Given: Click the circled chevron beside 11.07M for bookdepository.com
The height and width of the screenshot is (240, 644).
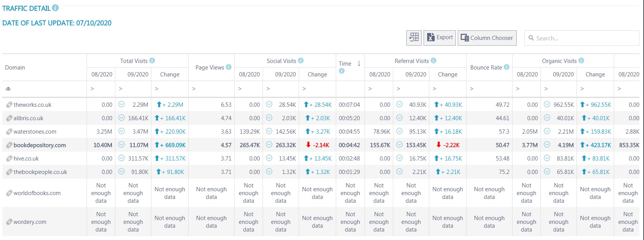Looking at the screenshot, I should click(x=122, y=144).
